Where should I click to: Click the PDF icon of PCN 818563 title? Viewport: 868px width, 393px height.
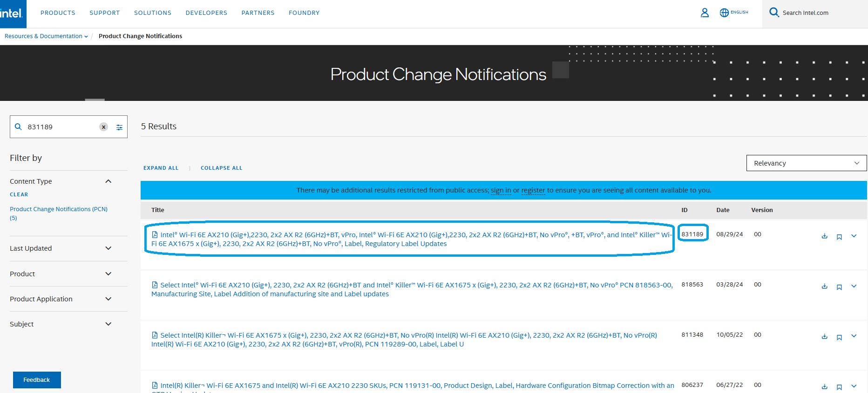155,285
